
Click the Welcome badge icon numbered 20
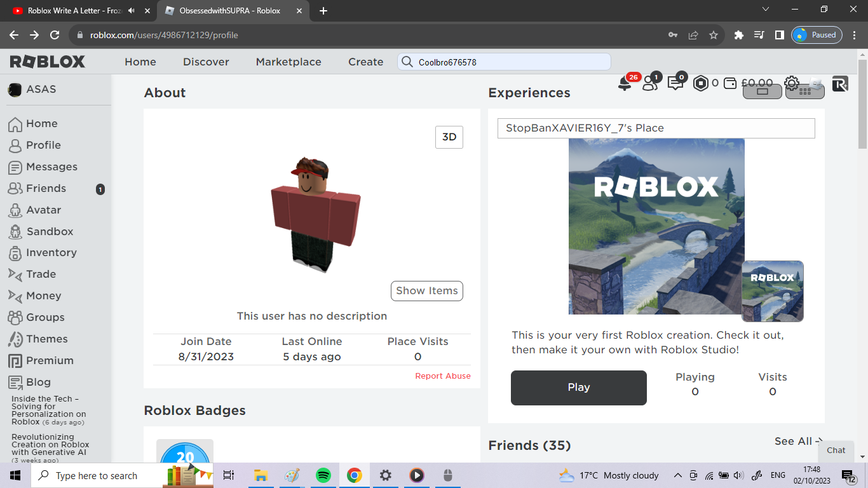185,451
